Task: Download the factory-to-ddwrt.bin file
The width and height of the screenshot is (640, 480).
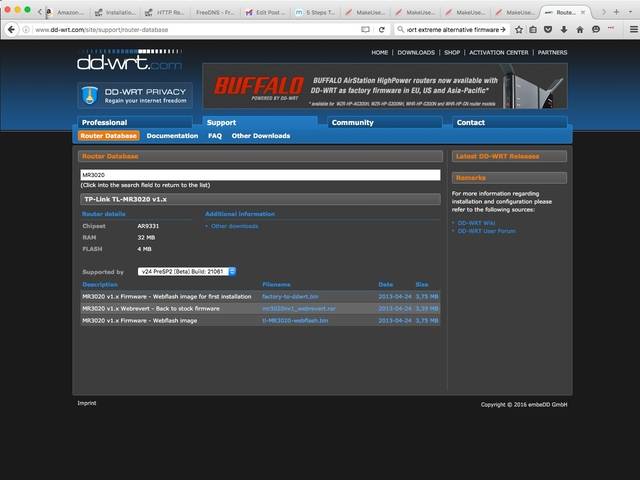Action: click(x=290, y=296)
